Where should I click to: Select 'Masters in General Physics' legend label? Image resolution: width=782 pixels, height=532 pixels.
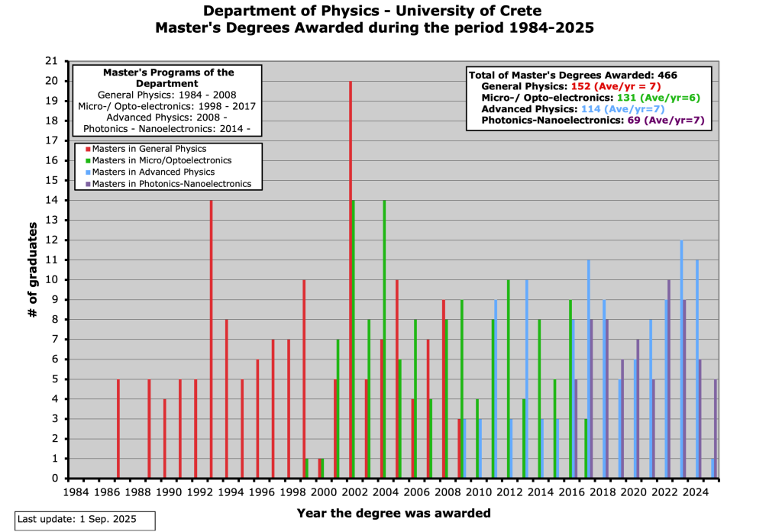tap(149, 149)
